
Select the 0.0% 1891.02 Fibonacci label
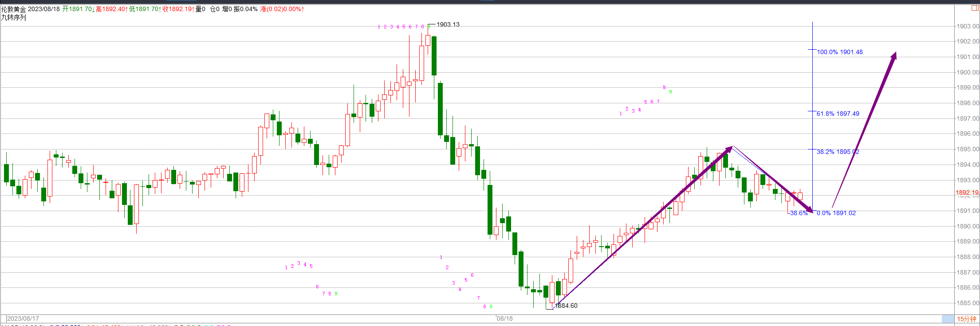(x=836, y=213)
